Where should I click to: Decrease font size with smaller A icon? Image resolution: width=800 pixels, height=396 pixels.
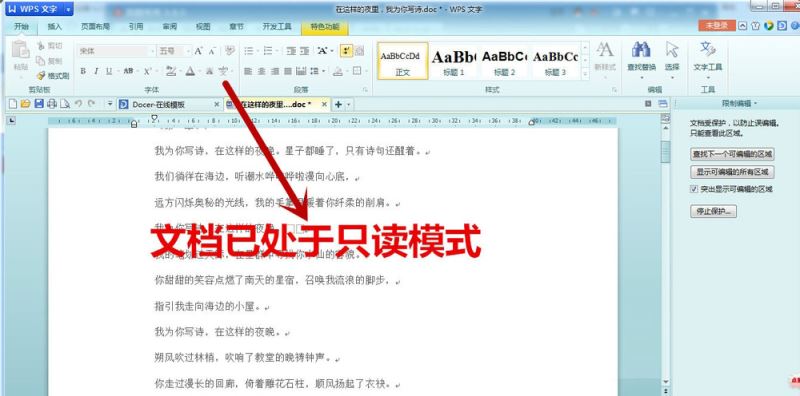click(x=212, y=51)
